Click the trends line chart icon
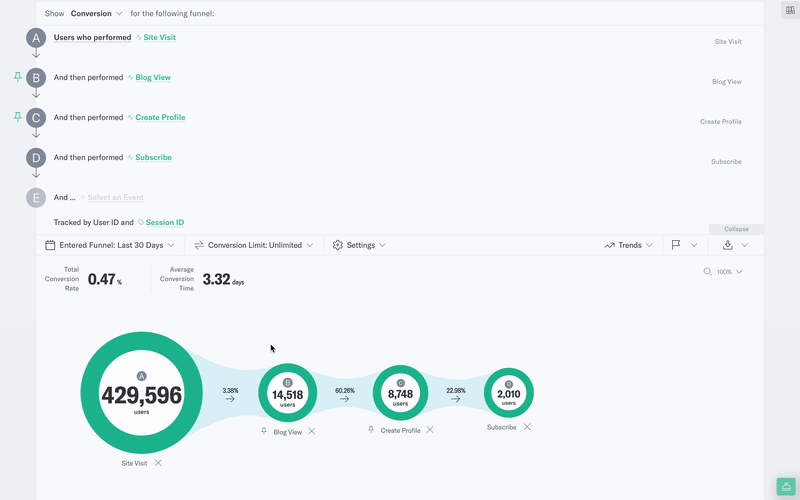800x500 pixels. click(x=609, y=245)
